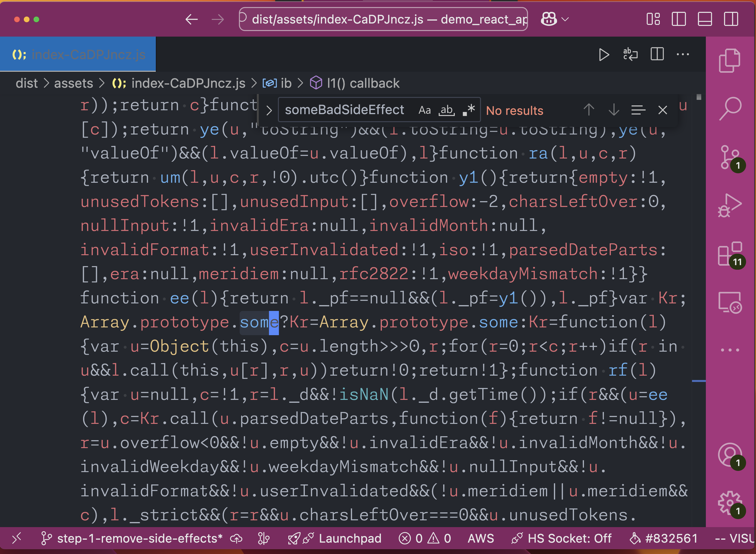Image resolution: width=756 pixels, height=554 pixels.
Task: Open assets breadcrumb segment
Action: [x=73, y=83]
